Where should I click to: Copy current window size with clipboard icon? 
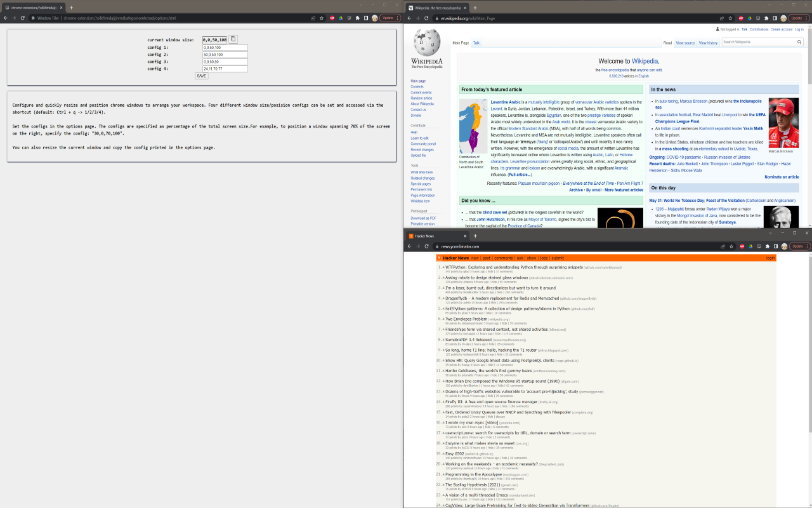tap(233, 39)
